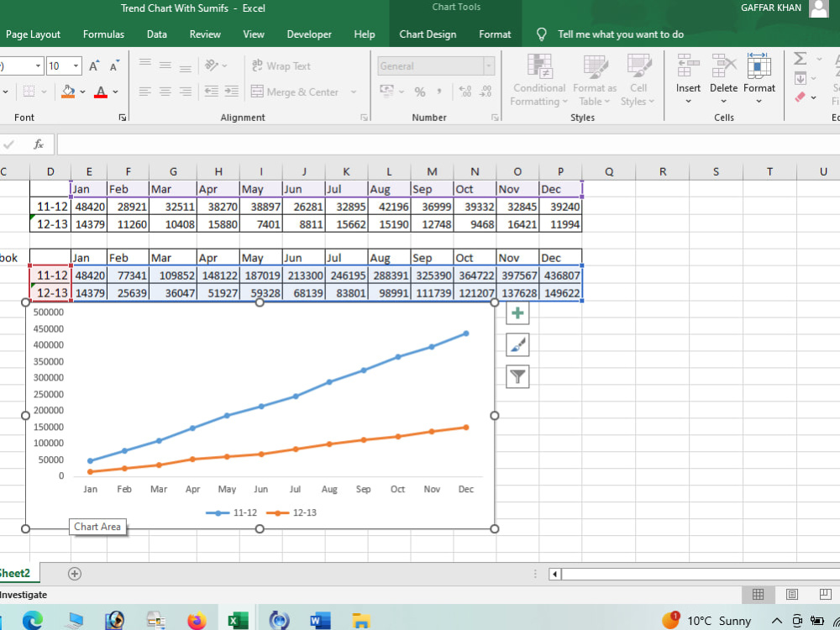This screenshot has height=630, width=840.
Task: Open the Review tab
Action: 205,34
